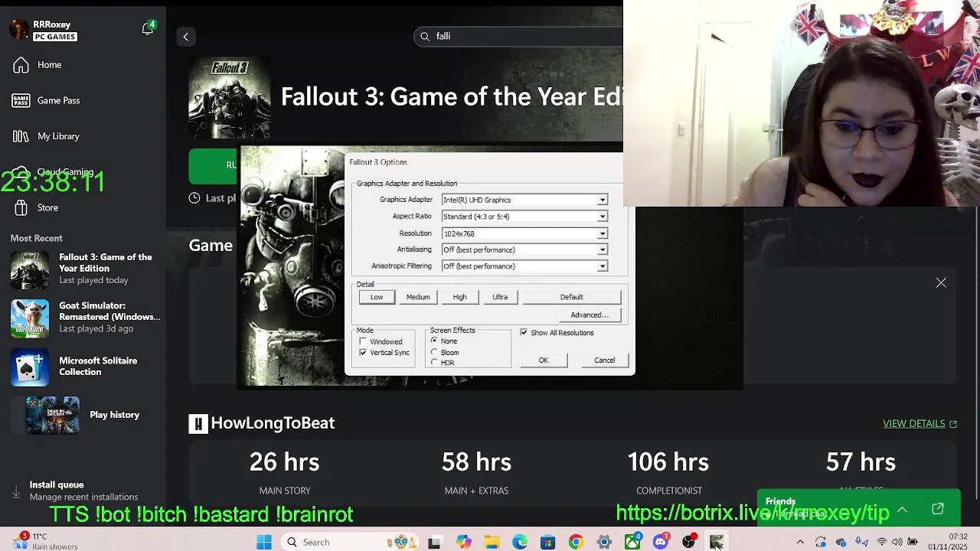Select the HDR screen effect

pyautogui.click(x=434, y=362)
